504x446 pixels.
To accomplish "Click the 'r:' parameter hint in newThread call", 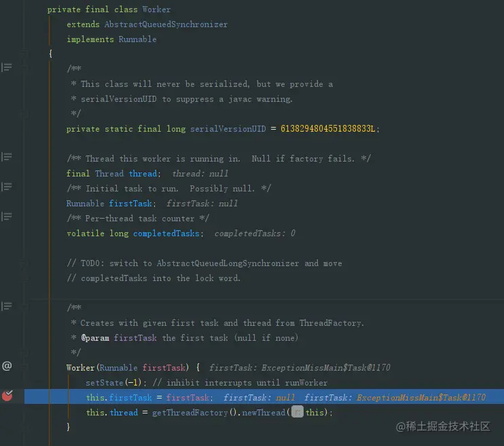I will [x=298, y=412].
